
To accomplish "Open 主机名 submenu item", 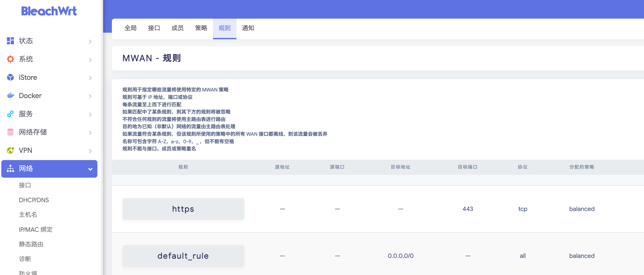I will tap(28, 215).
